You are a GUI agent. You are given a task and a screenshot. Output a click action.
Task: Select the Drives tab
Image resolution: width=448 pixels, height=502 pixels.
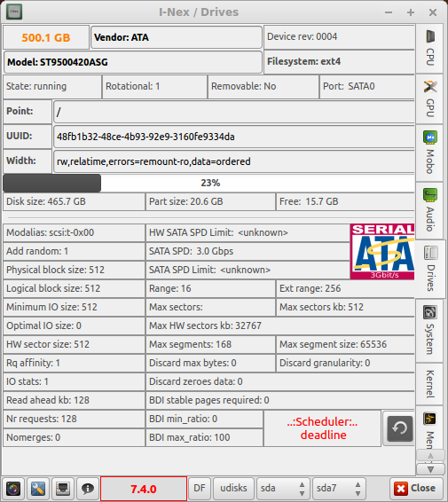pyautogui.click(x=431, y=269)
